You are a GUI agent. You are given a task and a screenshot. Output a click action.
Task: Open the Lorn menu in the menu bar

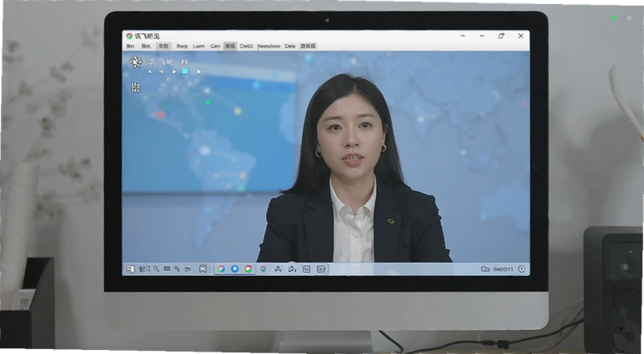click(x=199, y=46)
